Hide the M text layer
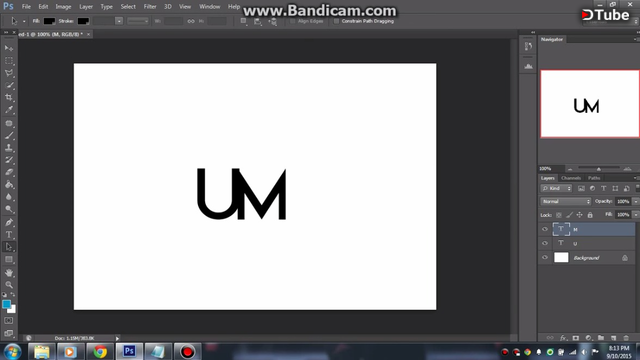Screen dimensions: 640x360 pos(544,229)
